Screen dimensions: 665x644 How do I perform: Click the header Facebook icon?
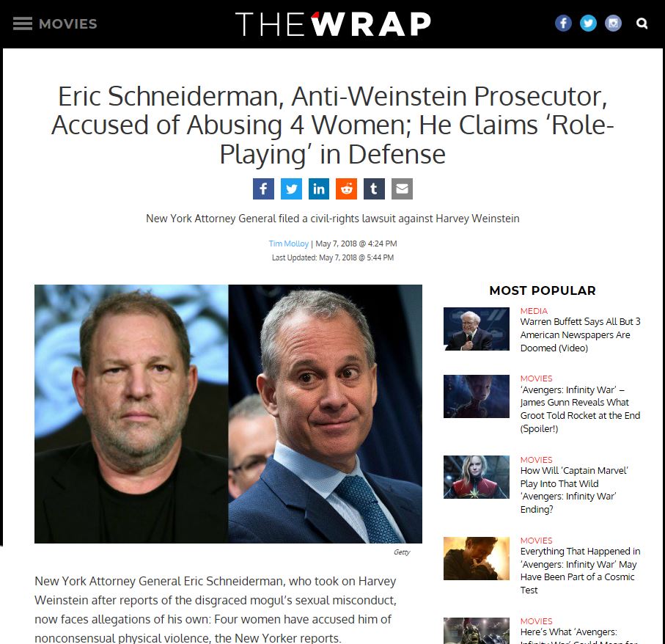563,23
